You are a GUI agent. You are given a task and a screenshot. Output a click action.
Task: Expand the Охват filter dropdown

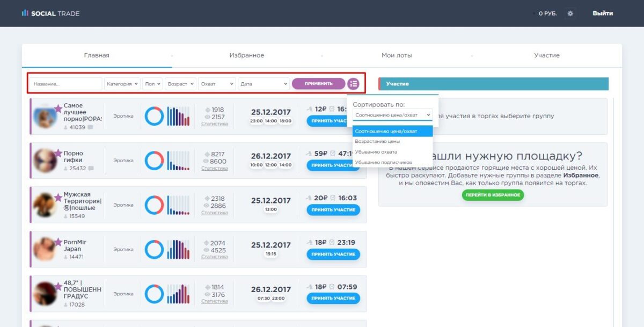tap(217, 84)
